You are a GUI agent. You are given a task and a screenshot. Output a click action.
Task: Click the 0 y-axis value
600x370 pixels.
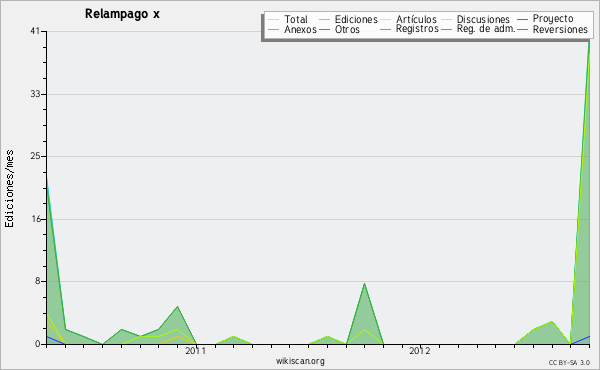pyautogui.click(x=38, y=344)
